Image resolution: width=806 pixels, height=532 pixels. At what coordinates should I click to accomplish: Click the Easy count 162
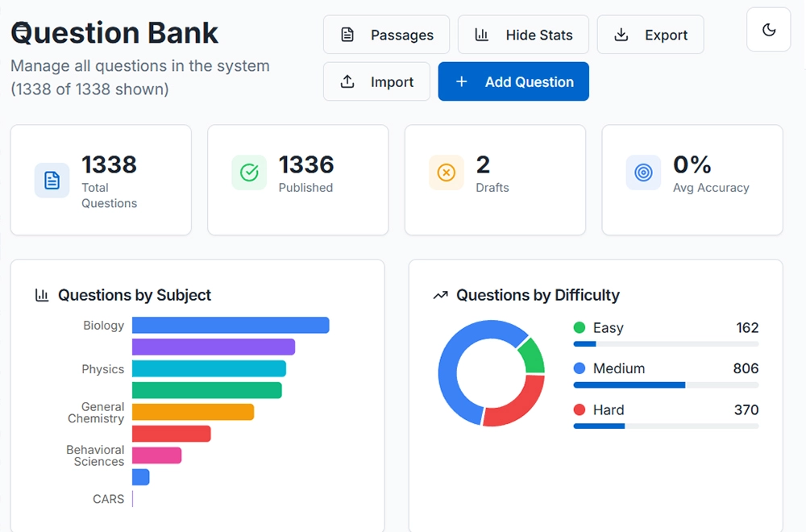[747, 327]
